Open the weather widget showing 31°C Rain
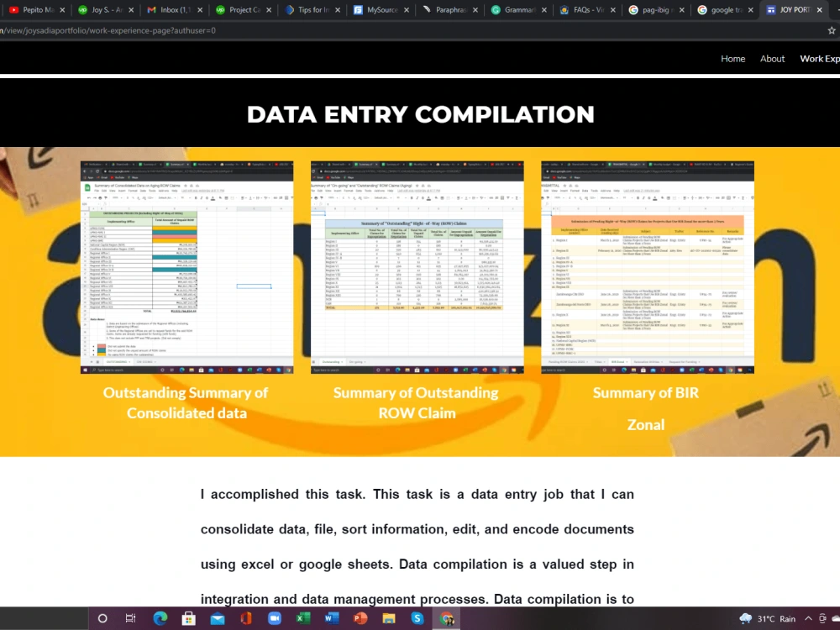The image size is (840, 630). coord(767,619)
